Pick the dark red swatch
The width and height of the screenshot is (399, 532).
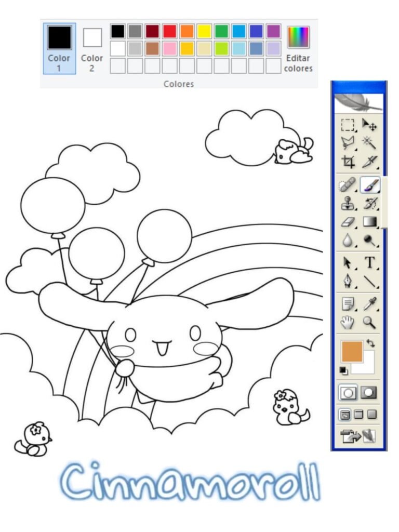coord(152,31)
